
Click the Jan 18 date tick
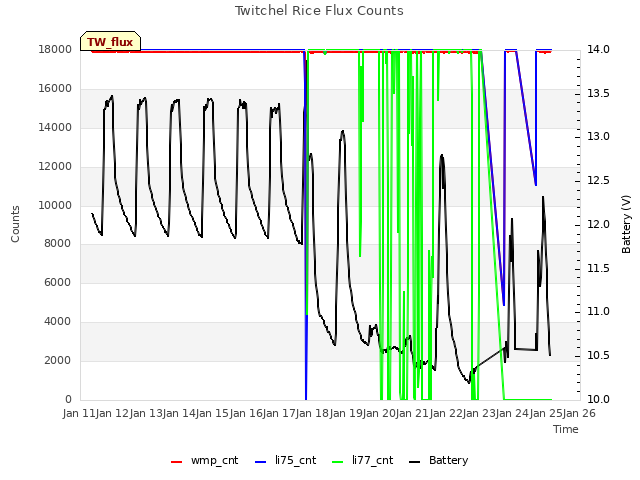(x=312, y=413)
